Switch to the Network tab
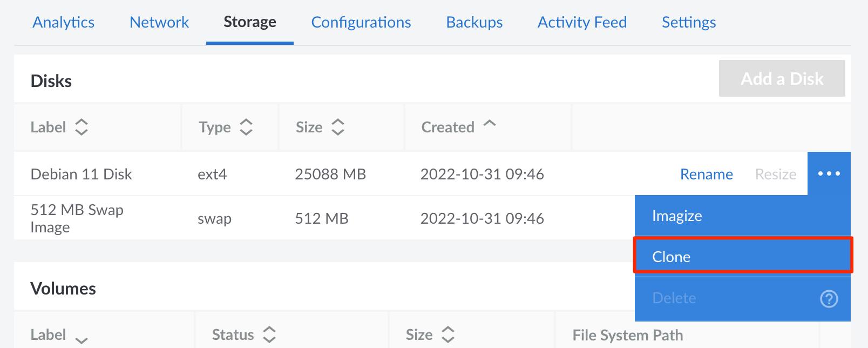This screenshot has width=868, height=348. (159, 22)
